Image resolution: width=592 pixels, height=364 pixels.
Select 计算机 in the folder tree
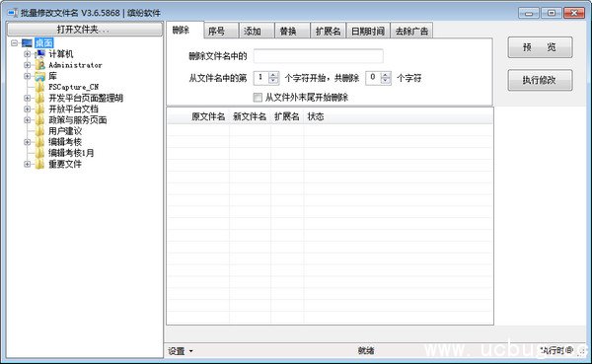point(61,54)
